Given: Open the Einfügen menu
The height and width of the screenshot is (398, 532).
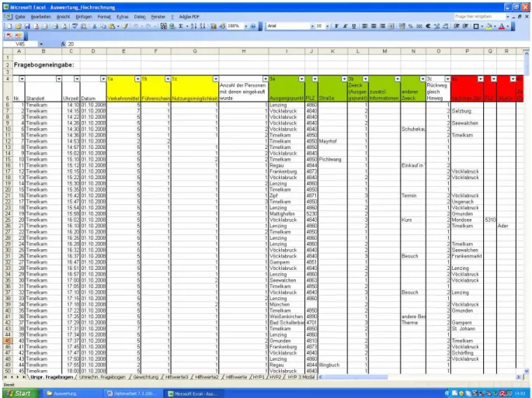Looking at the screenshot, I should (83, 16).
